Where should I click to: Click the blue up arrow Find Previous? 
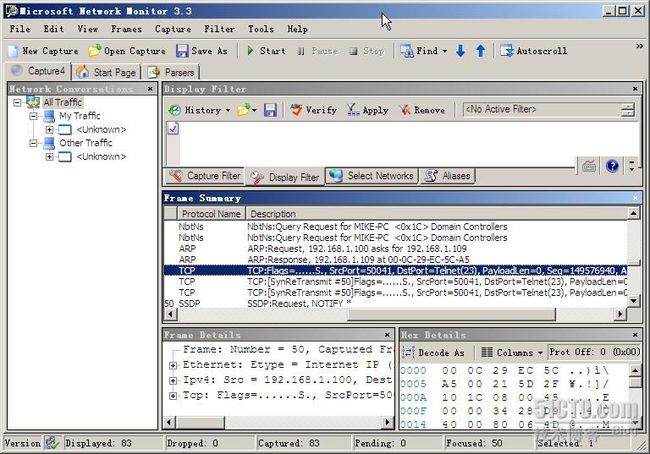point(480,51)
